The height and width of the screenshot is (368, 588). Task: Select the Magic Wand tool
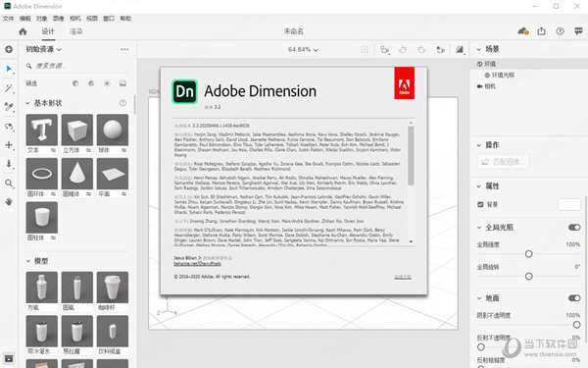pos(9,88)
